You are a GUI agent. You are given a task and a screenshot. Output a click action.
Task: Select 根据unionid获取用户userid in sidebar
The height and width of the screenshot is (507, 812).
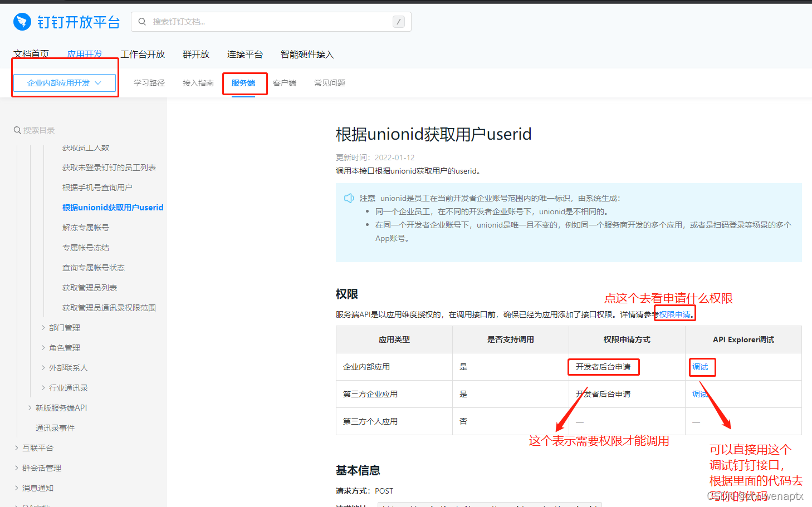click(x=113, y=208)
